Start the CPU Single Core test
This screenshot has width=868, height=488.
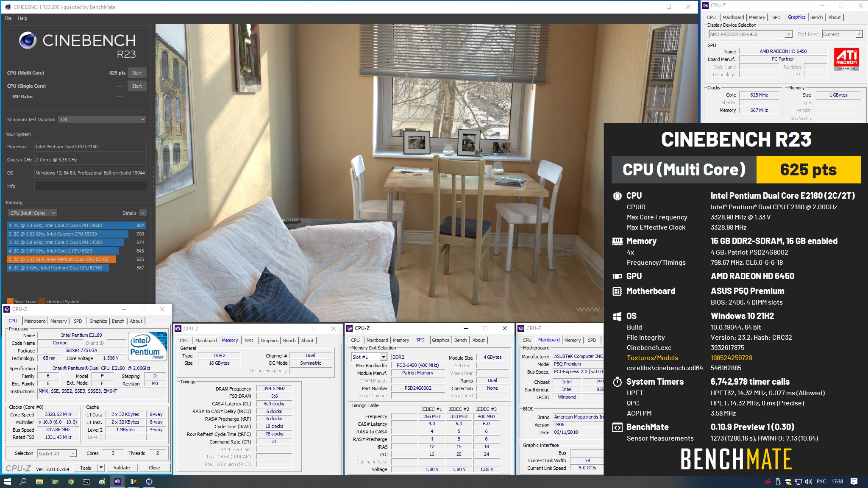point(137,86)
